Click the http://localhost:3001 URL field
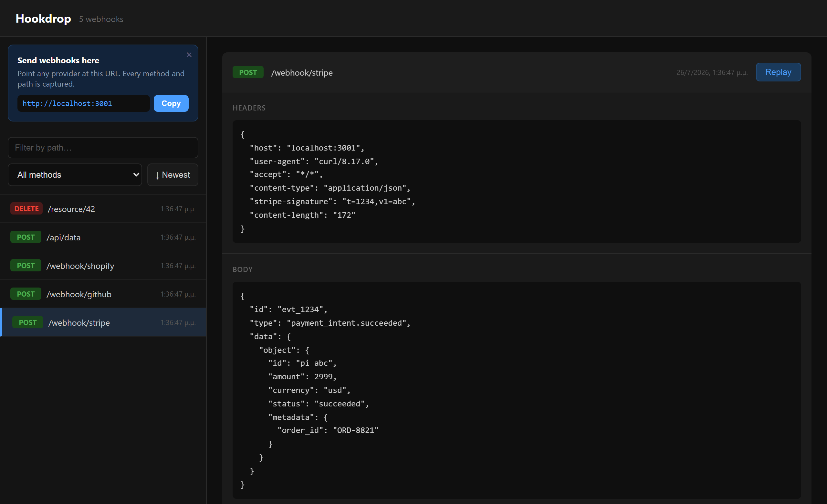This screenshot has width=827, height=504. pos(84,103)
